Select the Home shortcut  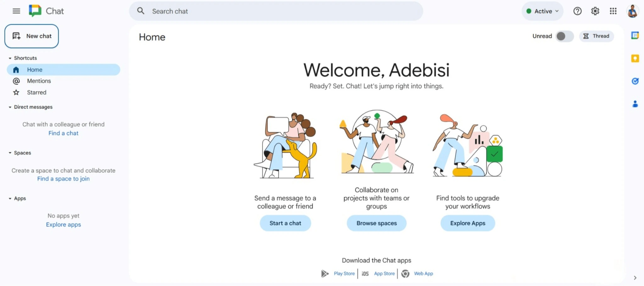(x=35, y=70)
